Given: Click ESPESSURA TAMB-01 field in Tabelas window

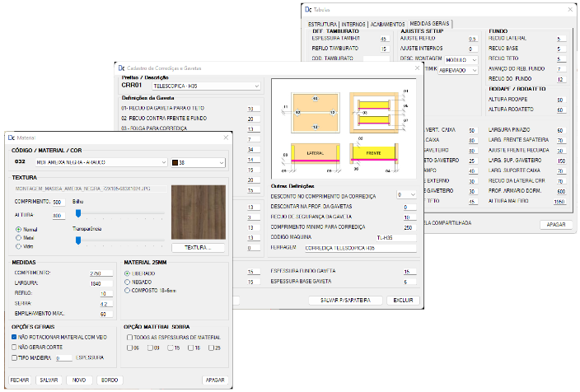Looking at the screenshot, I should 384,39.
